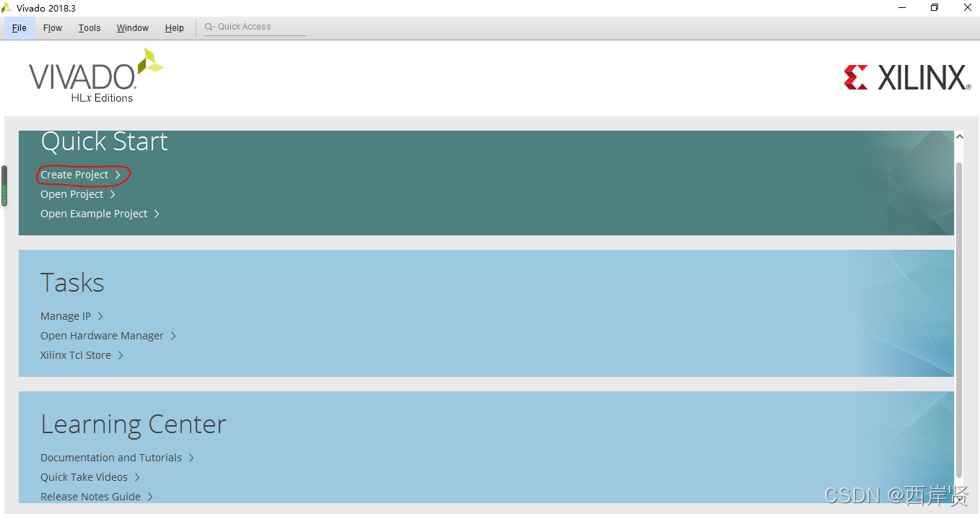The height and width of the screenshot is (514, 980).
Task: Click chevron next to Open Hardware Manager
Action: point(173,336)
